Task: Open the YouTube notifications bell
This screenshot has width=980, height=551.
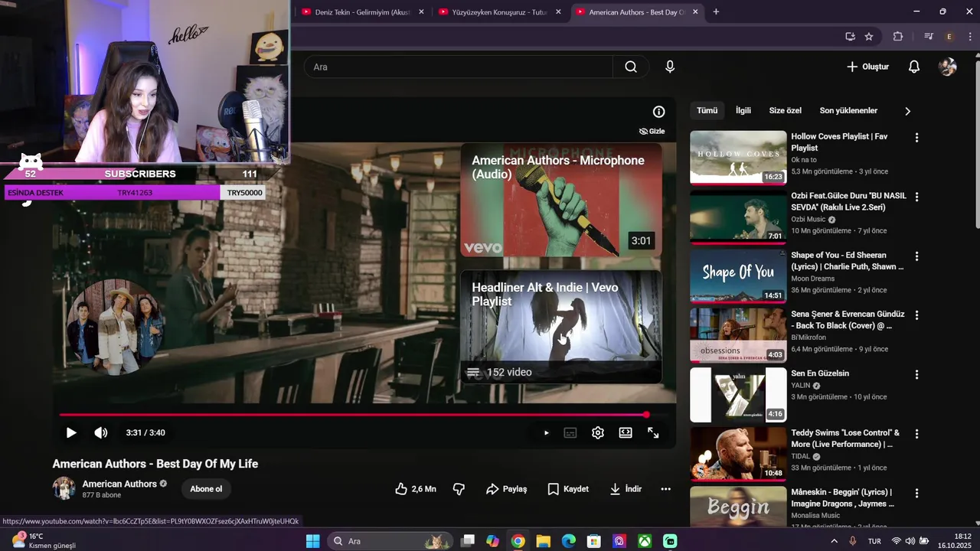Action: coord(913,67)
